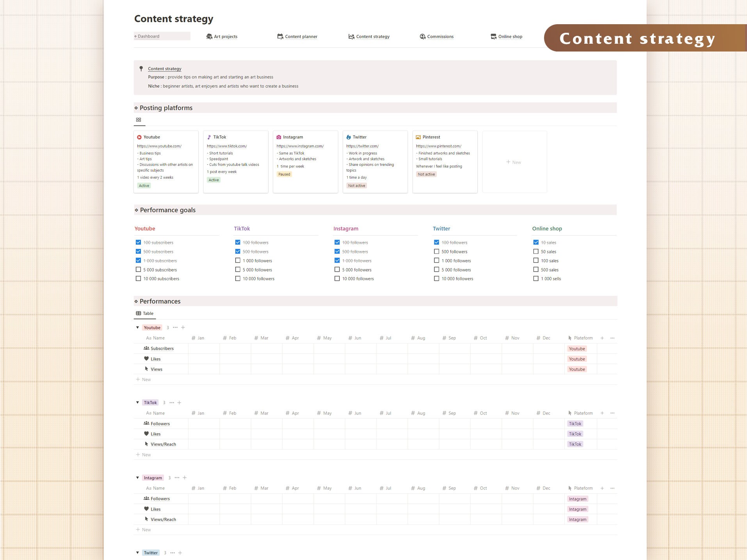Viewport: 747px width, 560px height.
Task: Click the Table view icon under Performances
Action: click(x=139, y=313)
